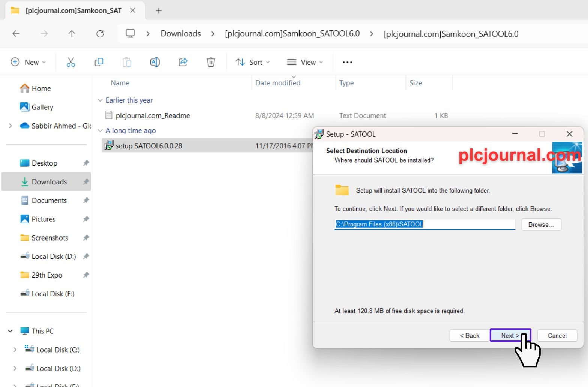Click the Back button in Setup
Image resolution: width=588 pixels, height=387 pixels.
coord(469,335)
